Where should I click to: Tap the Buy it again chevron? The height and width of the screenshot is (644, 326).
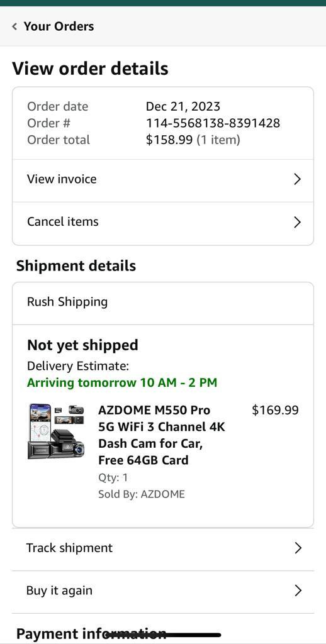pyautogui.click(x=298, y=591)
